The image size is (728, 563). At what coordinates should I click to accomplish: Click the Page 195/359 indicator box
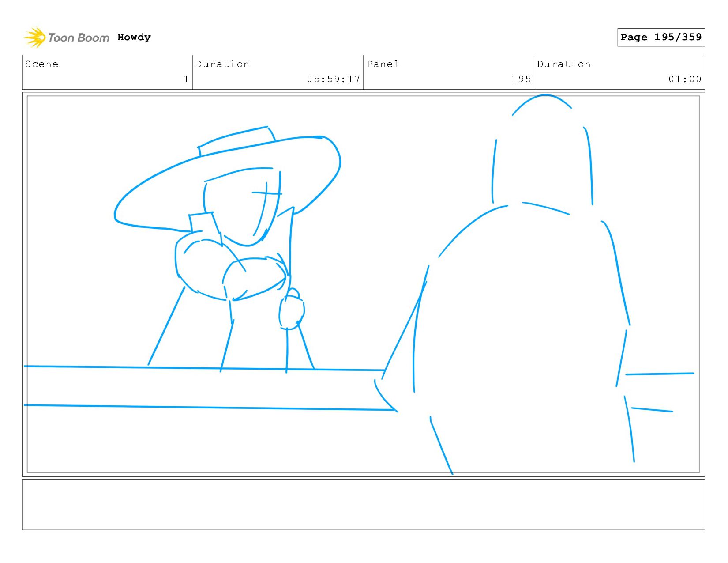661,37
